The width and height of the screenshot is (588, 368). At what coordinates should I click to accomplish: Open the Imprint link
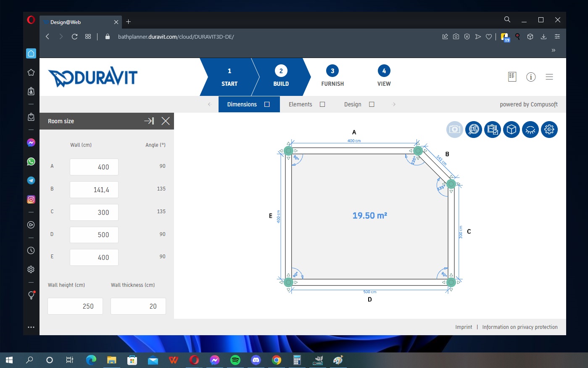(464, 327)
